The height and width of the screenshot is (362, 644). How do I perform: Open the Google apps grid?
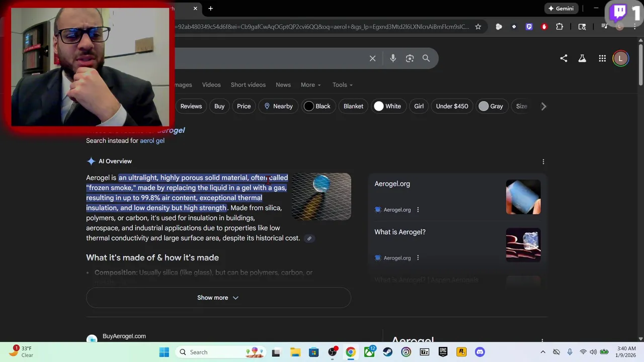[602, 58]
